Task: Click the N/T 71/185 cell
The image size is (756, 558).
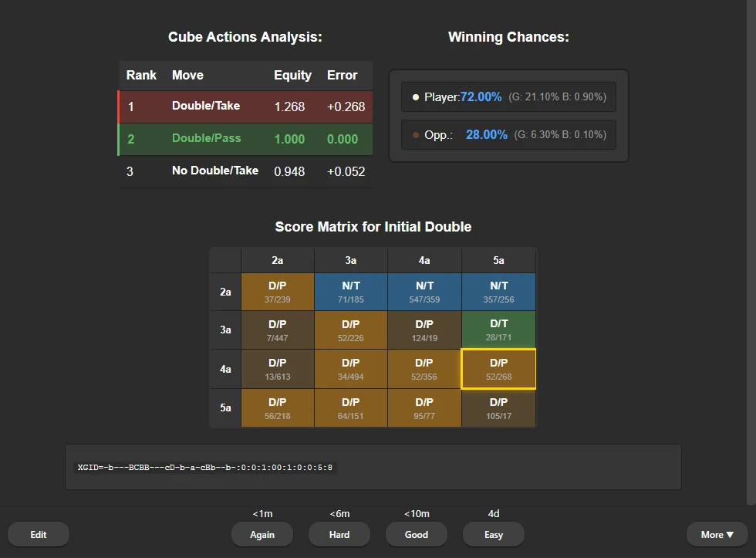Action: [x=350, y=291]
